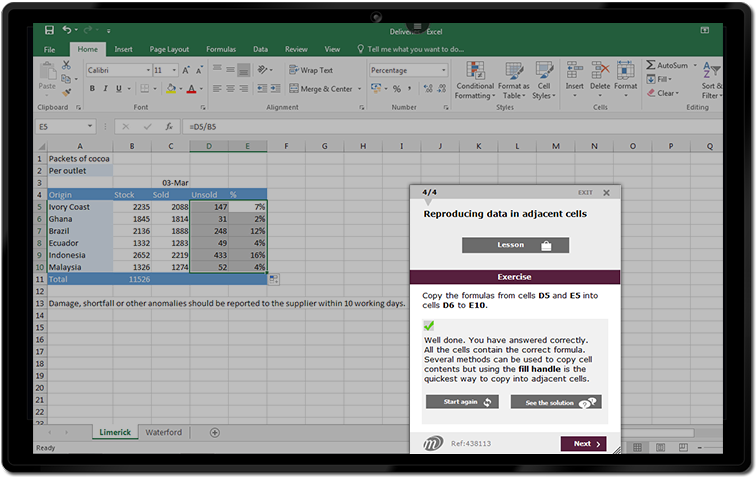Expand the Percentage number format dropdown

point(443,70)
